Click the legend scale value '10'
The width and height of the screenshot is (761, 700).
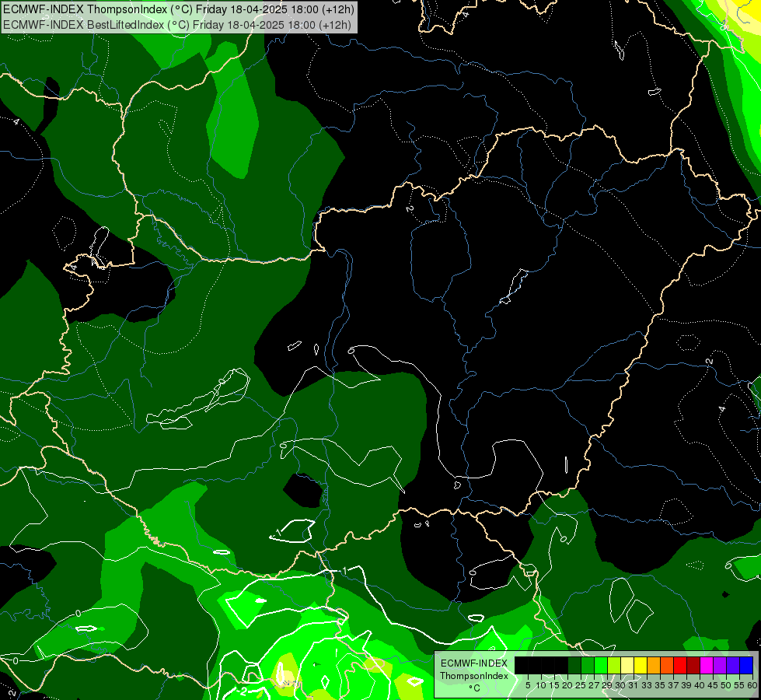(541, 685)
